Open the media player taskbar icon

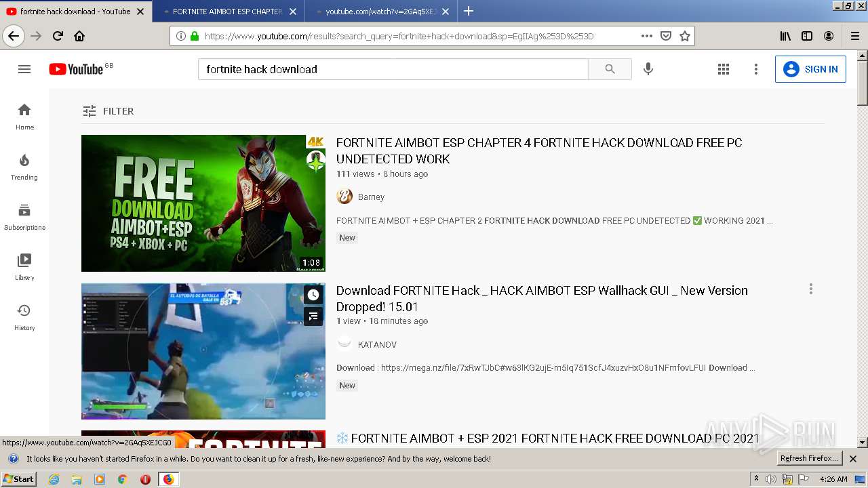pos(100,479)
